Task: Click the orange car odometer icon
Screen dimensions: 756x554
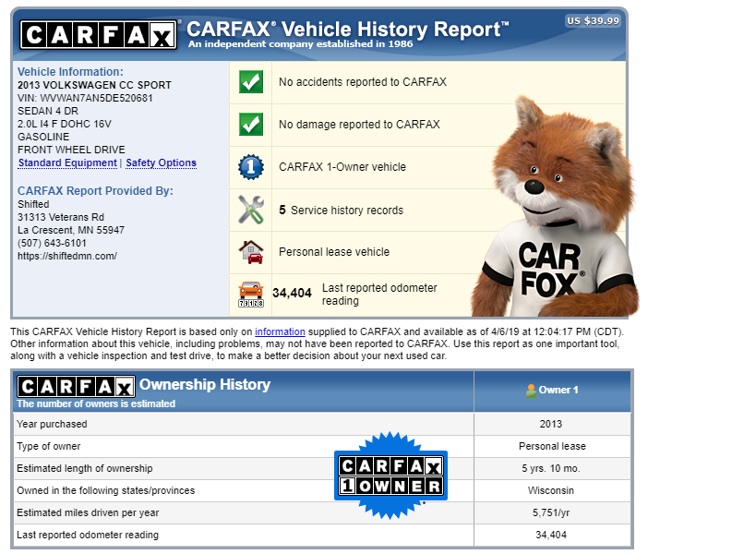Action: [x=251, y=295]
